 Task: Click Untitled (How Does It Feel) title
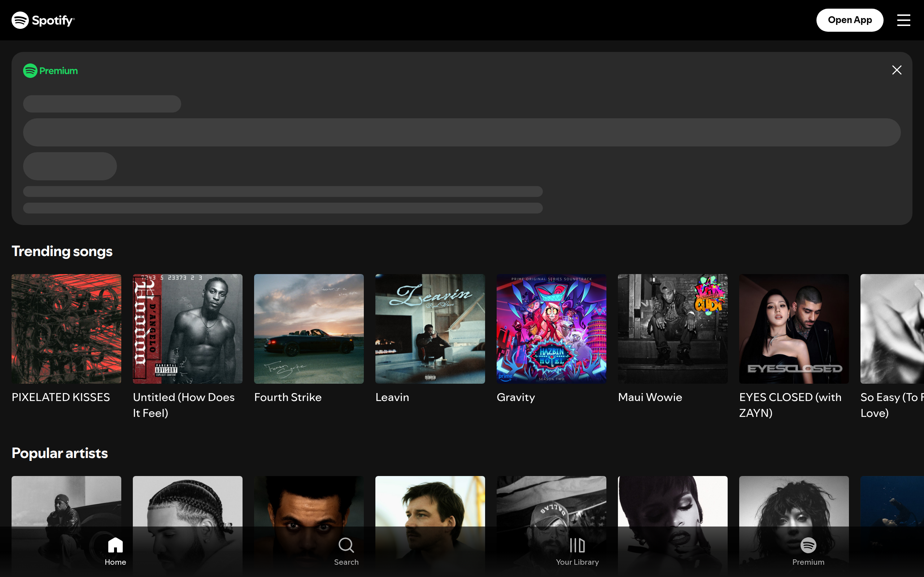coord(183,405)
